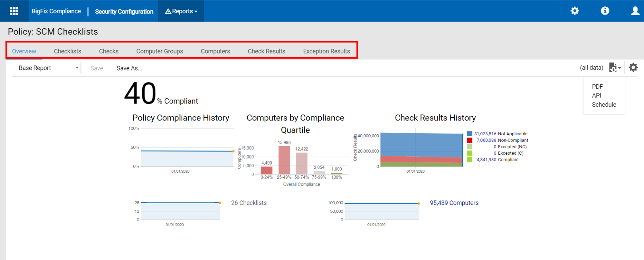
Task: Open the 95,489 Computers link
Action: (x=454, y=203)
